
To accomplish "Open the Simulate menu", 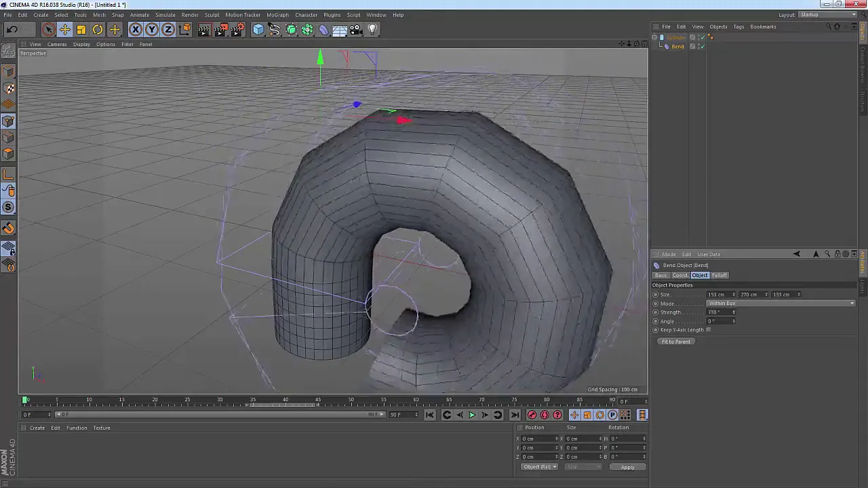I will coord(165,15).
